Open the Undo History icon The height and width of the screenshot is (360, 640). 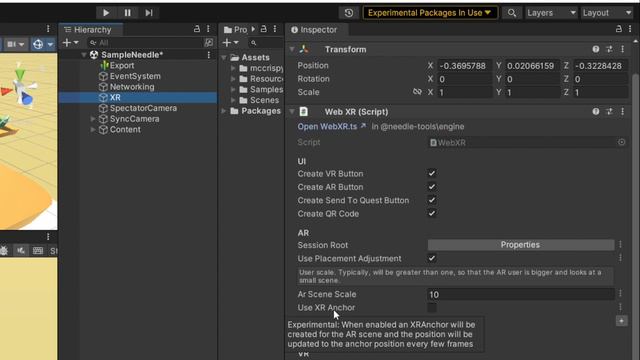click(349, 13)
